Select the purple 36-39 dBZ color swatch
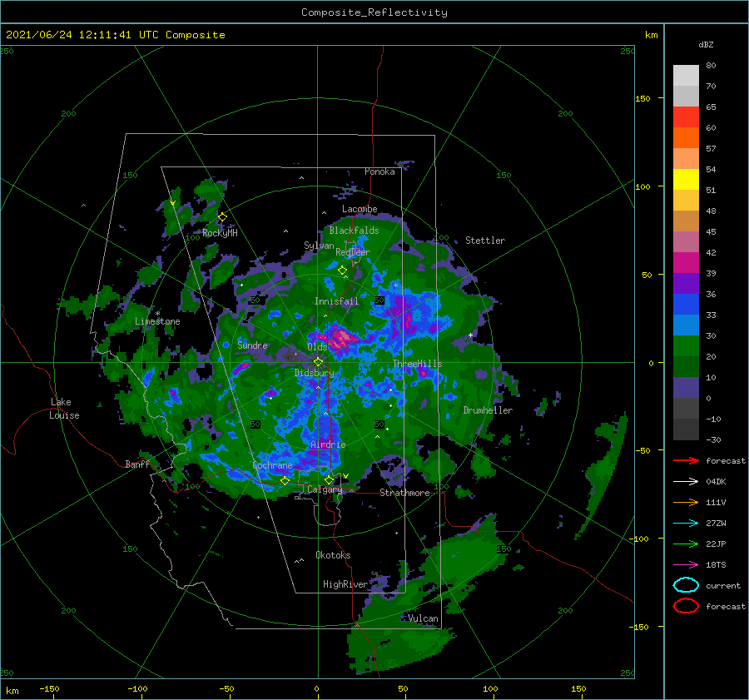Image resolution: width=749 pixels, height=700 pixels. click(x=686, y=284)
